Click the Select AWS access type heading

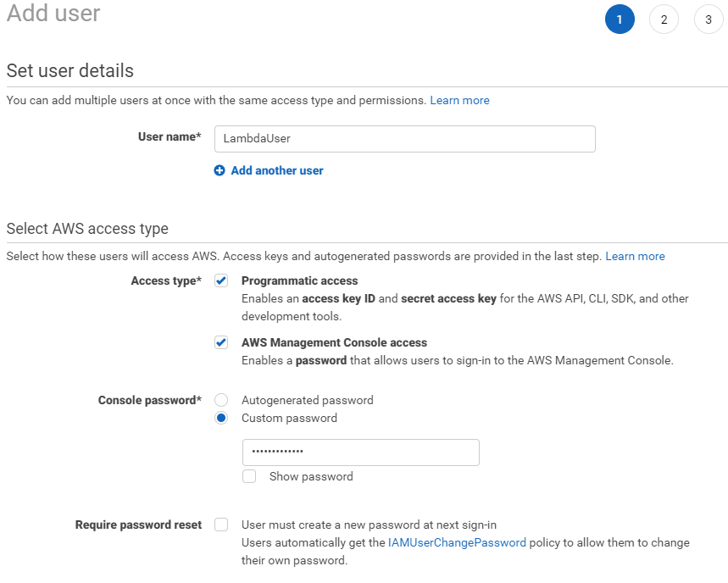pos(87,229)
